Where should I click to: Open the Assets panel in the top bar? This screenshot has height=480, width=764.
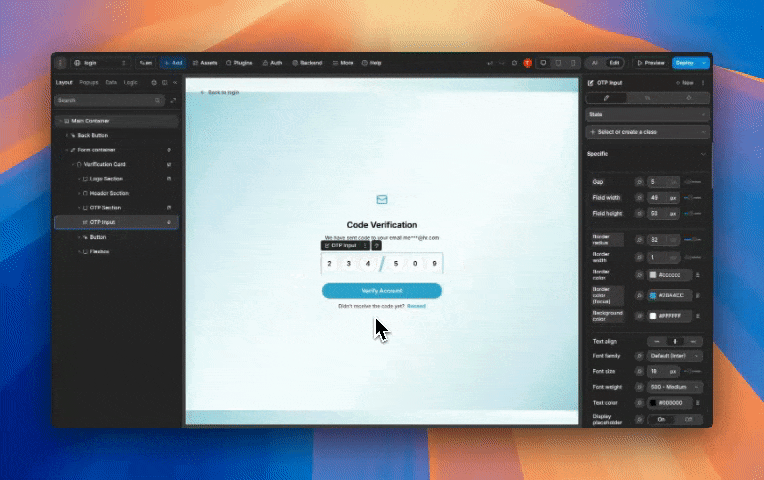tap(205, 63)
